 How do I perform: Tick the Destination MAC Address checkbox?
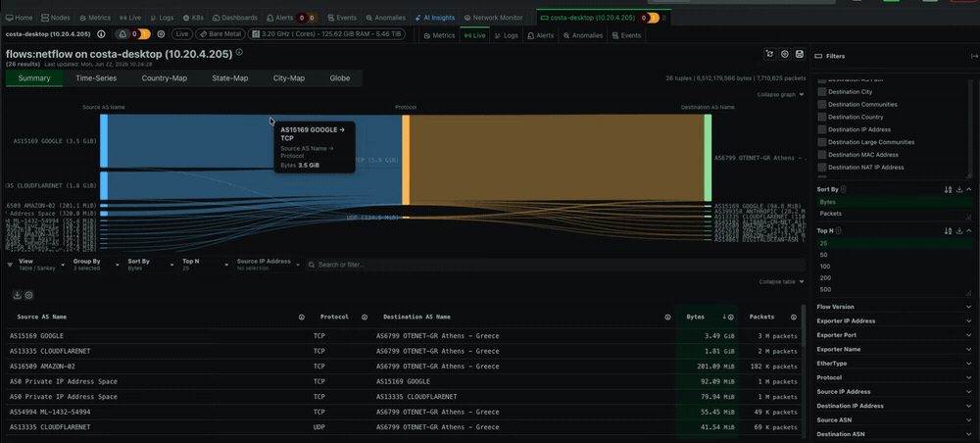tap(822, 154)
